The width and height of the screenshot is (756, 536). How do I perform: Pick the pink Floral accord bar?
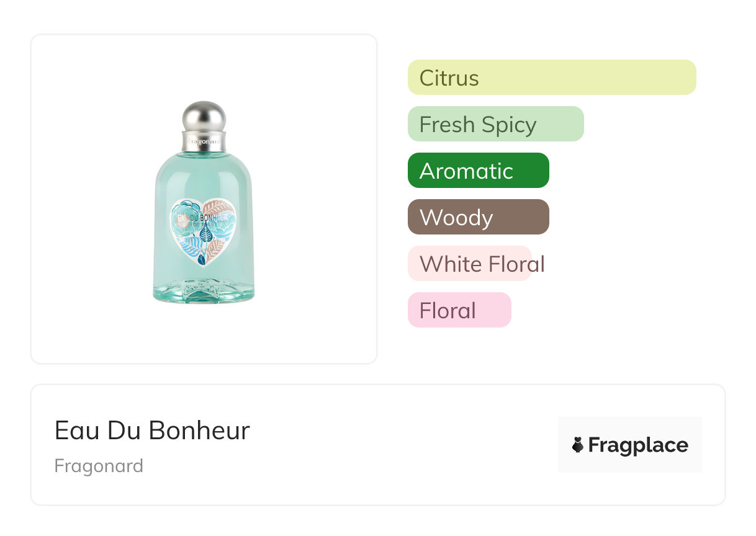(459, 310)
